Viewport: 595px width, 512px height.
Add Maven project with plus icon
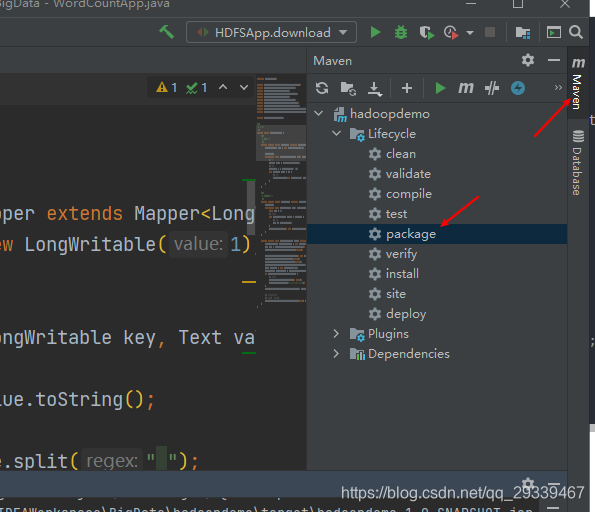[x=407, y=88]
